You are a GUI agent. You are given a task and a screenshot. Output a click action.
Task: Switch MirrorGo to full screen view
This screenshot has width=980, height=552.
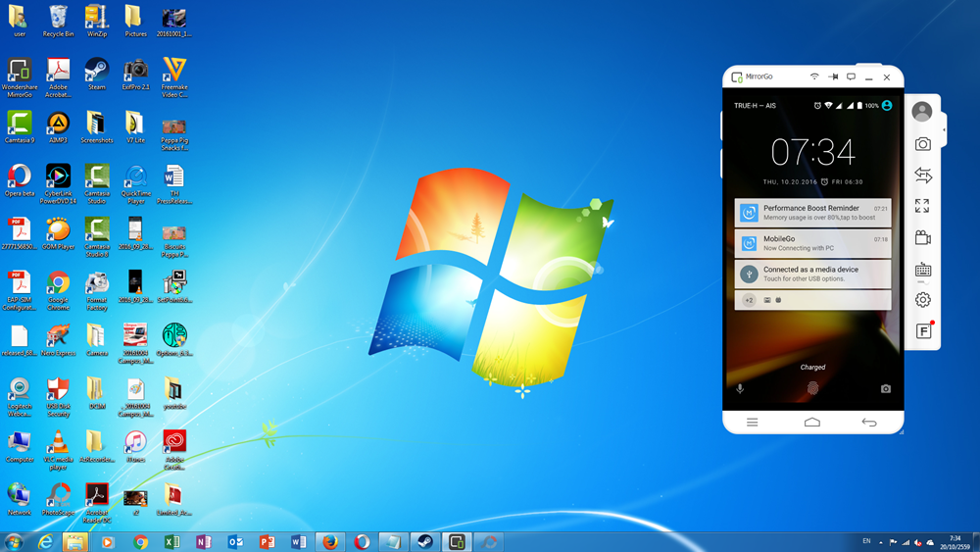tap(922, 206)
